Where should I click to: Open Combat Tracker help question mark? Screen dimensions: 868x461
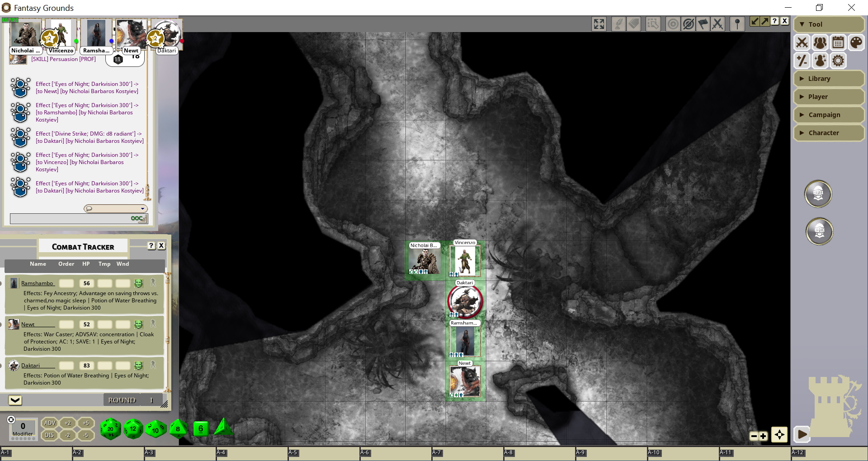151,245
